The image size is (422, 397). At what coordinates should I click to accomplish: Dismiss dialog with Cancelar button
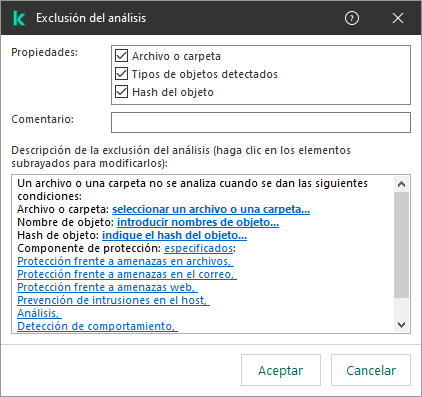point(371,370)
